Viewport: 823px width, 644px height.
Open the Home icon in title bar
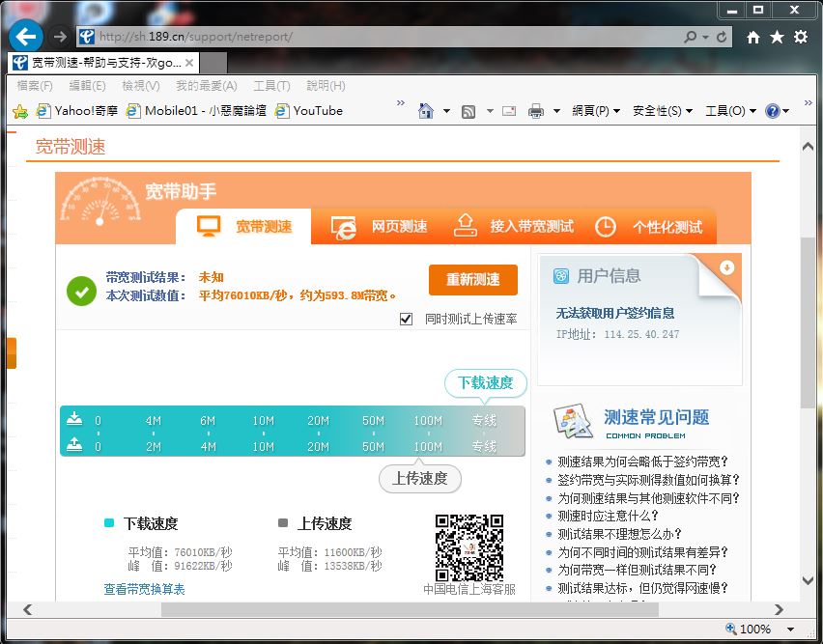(753, 37)
